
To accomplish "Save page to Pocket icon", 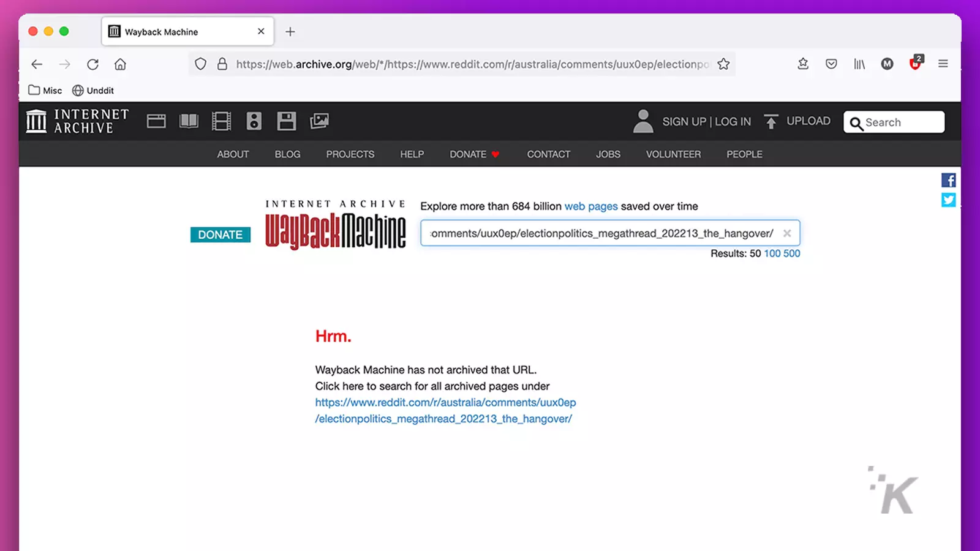I will point(831,64).
